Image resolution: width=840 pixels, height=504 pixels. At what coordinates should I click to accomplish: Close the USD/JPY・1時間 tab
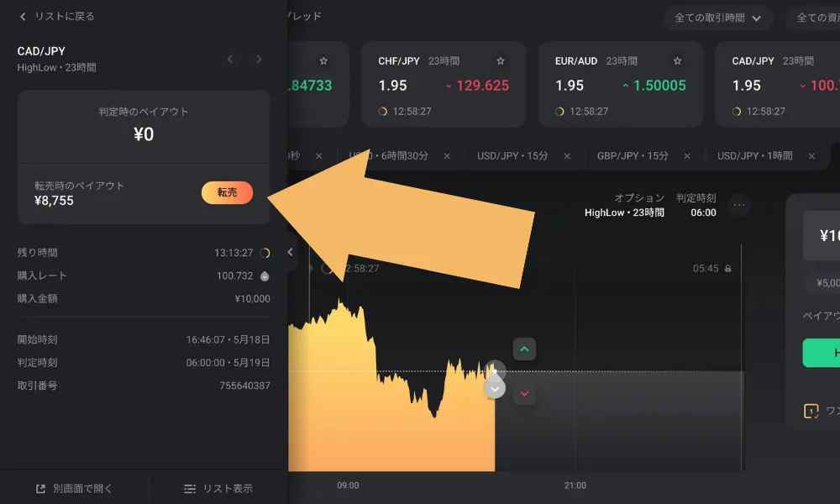coord(811,156)
